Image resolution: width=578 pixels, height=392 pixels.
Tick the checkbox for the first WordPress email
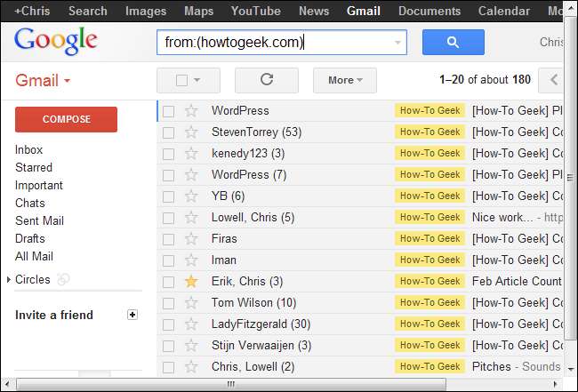(x=168, y=111)
